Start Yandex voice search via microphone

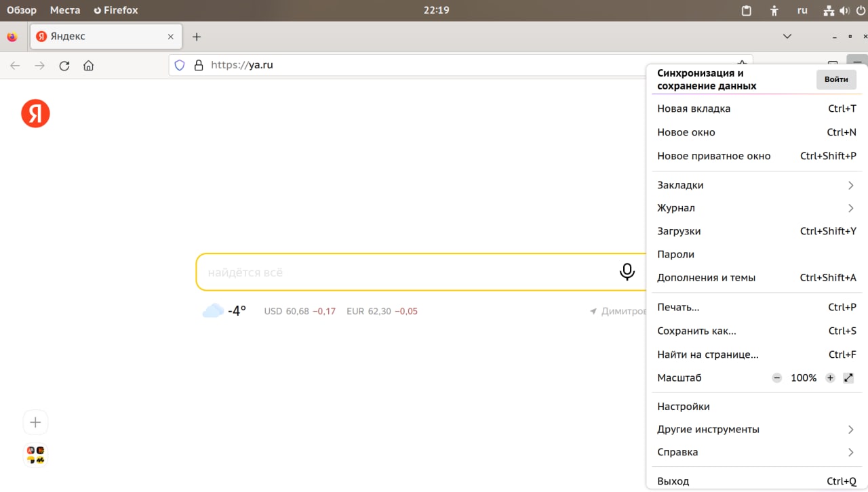point(627,272)
